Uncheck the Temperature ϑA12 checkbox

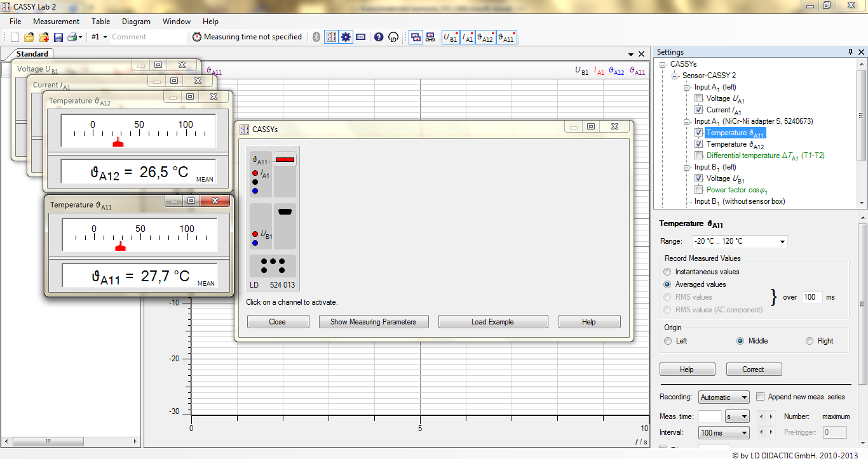click(698, 144)
